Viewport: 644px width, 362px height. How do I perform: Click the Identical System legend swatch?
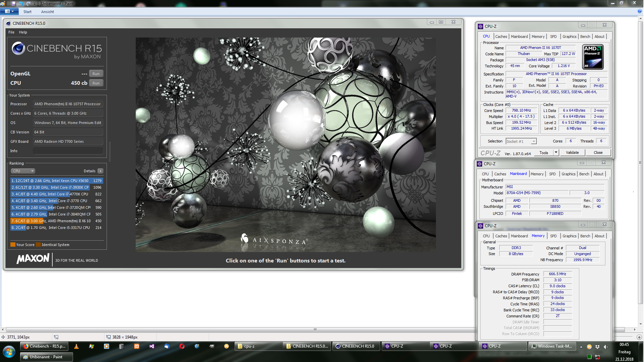pos(38,245)
